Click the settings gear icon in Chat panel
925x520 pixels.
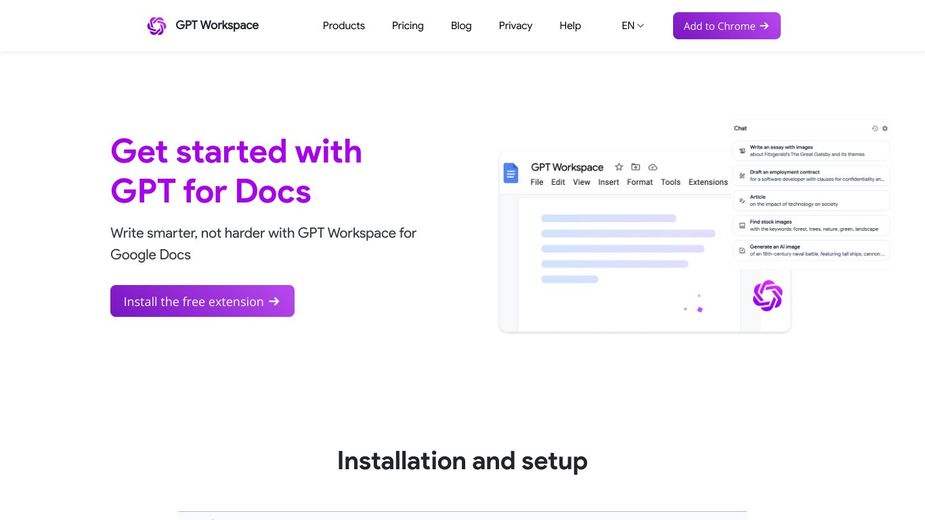click(x=884, y=128)
